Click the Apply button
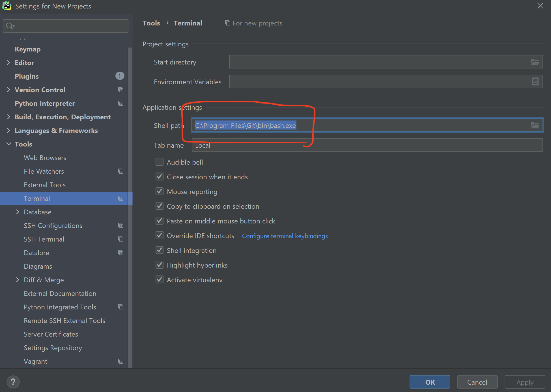Image resolution: width=551 pixels, height=392 pixels. (x=525, y=382)
